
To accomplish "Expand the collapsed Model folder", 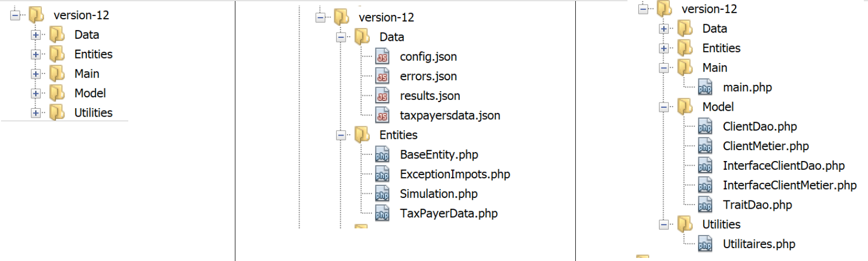I will (x=36, y=94).
